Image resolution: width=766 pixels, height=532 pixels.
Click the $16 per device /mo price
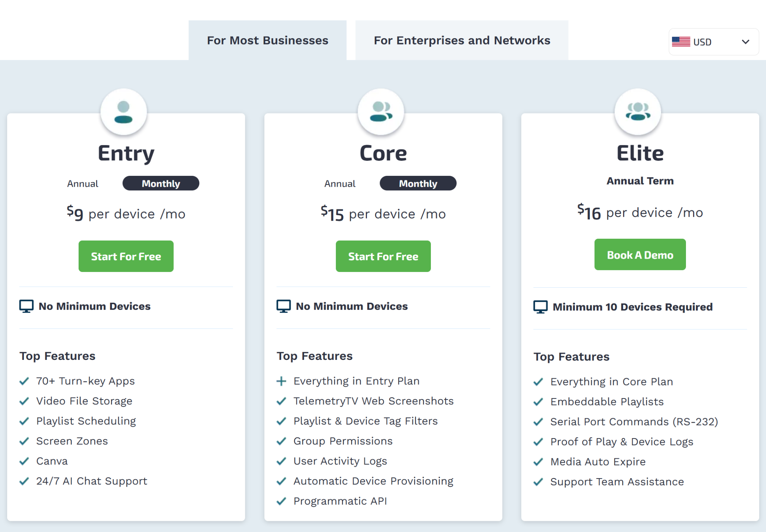[x=640, y=212]
